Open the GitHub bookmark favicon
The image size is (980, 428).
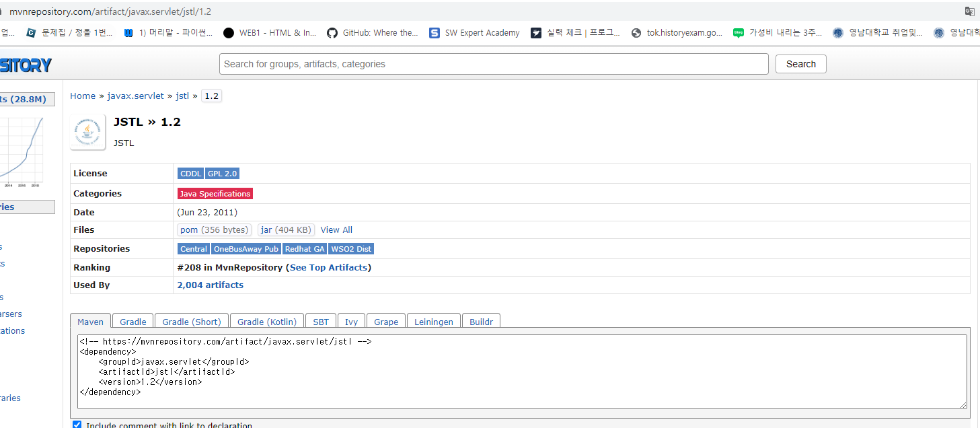tap(332, 32)
